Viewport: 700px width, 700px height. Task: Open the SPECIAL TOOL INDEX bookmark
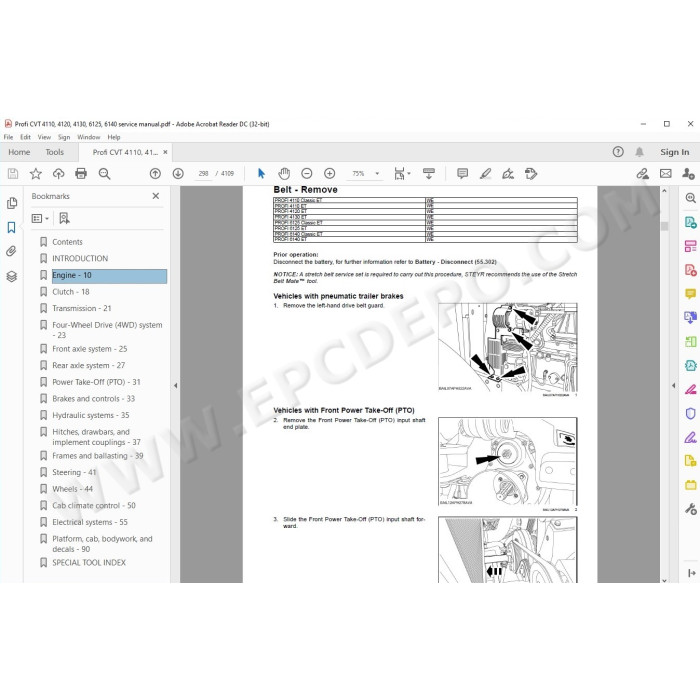click(x=89, y=562)
